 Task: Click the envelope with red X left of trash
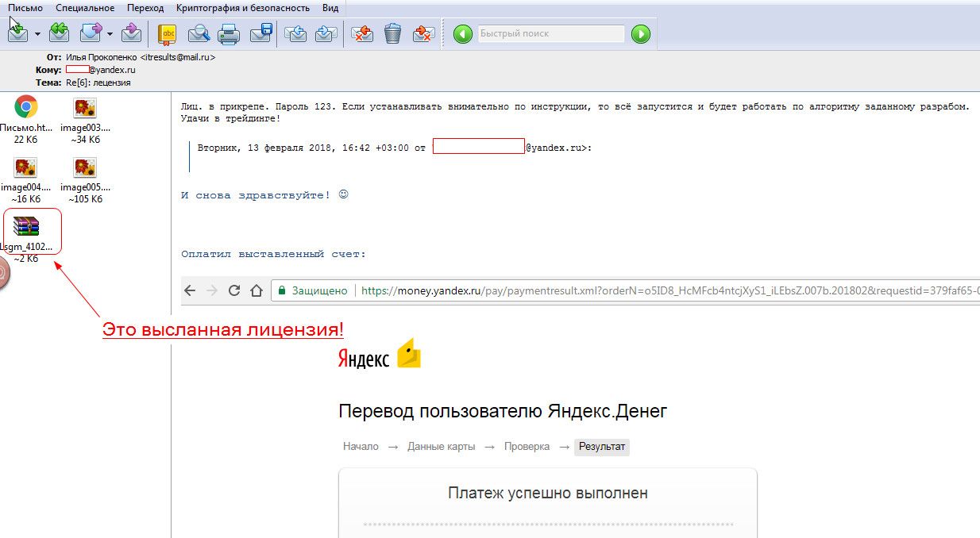tap(362, 33)
